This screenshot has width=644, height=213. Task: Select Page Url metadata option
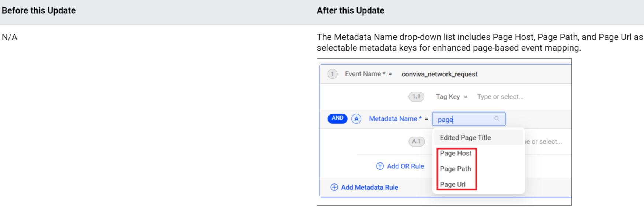coord(452,184)
